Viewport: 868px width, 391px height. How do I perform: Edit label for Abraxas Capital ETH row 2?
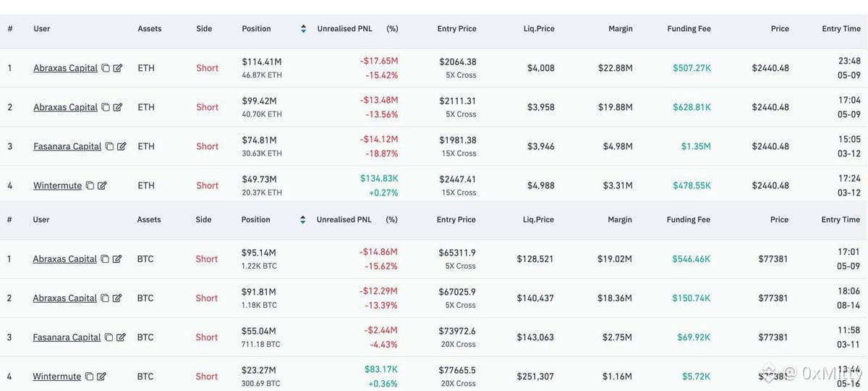pyautogui.click(x=118, y=107)
